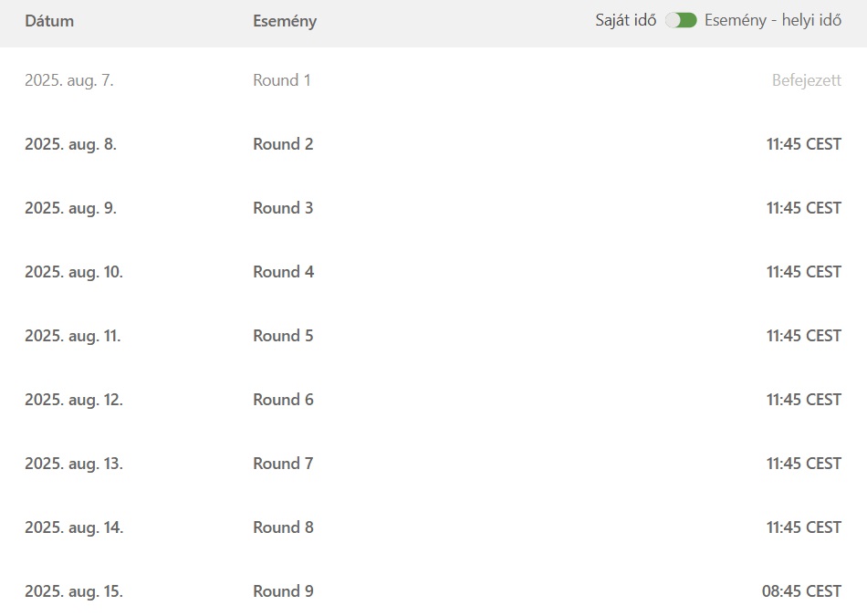Click the Esemény - helyi idő label
This screenshot has width=867, height=616.
coord(773,20)
